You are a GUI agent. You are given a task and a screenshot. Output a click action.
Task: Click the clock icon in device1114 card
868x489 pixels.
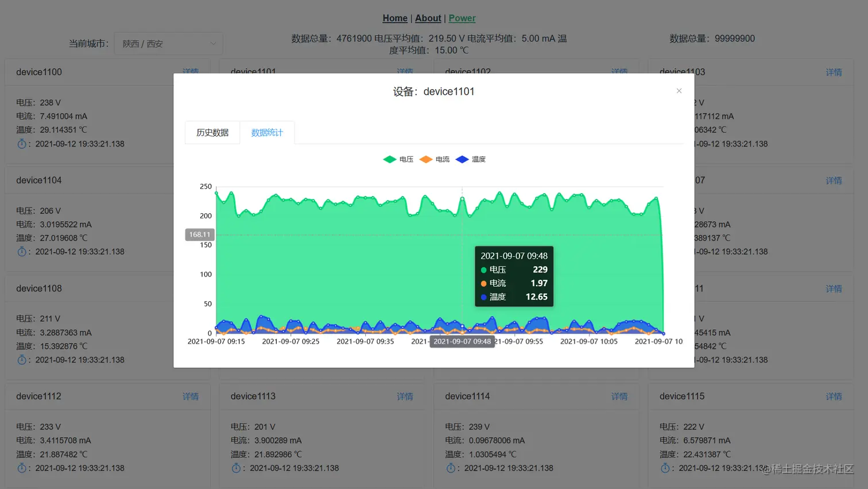click(451, 468)
